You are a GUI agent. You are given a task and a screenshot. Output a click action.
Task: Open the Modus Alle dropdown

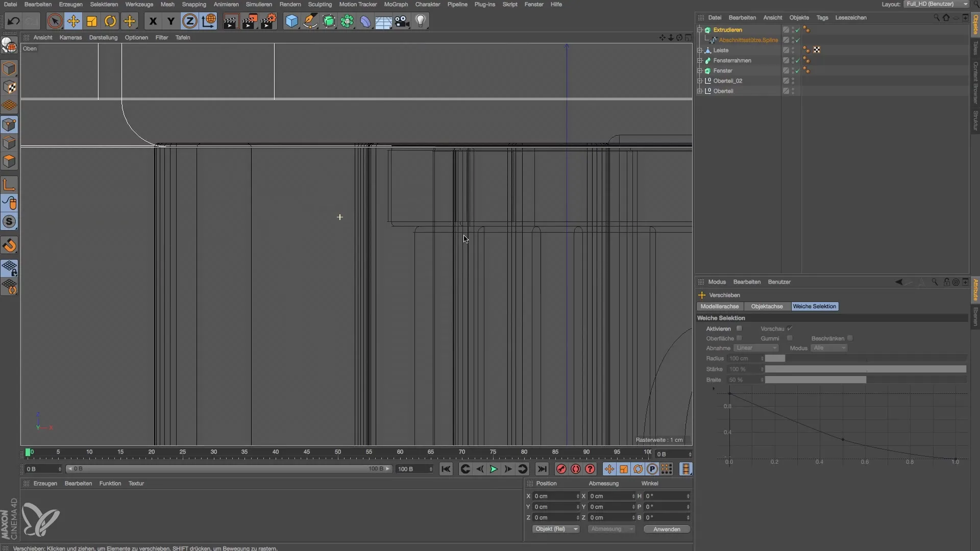829,348
